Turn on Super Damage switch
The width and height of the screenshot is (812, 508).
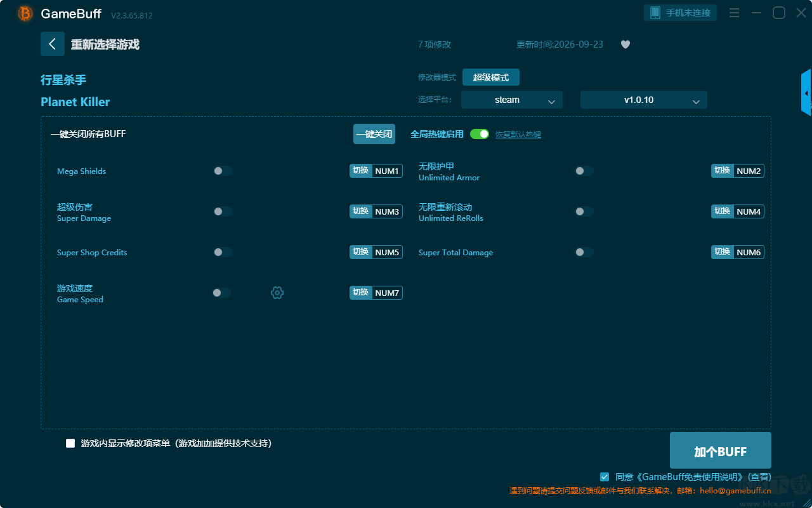pyautogui.click(x=223, y=211)
